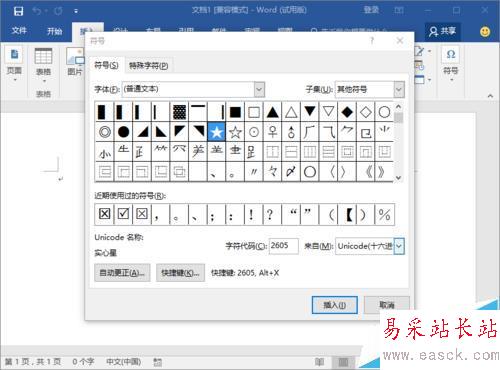The width and height of the screenshot is (500, 370).
Task: Click the smiley feedback icon
Action: click(485, 32)
